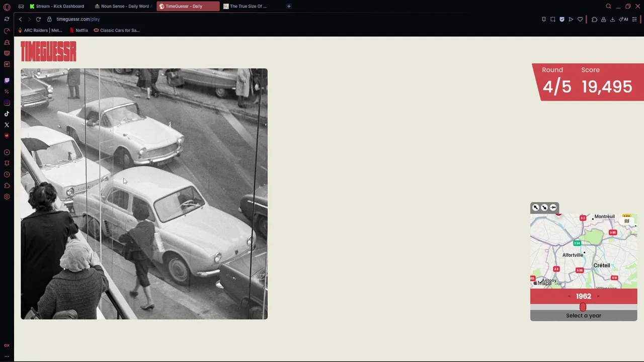Bookmark this page with the heart

coord(580,19)
